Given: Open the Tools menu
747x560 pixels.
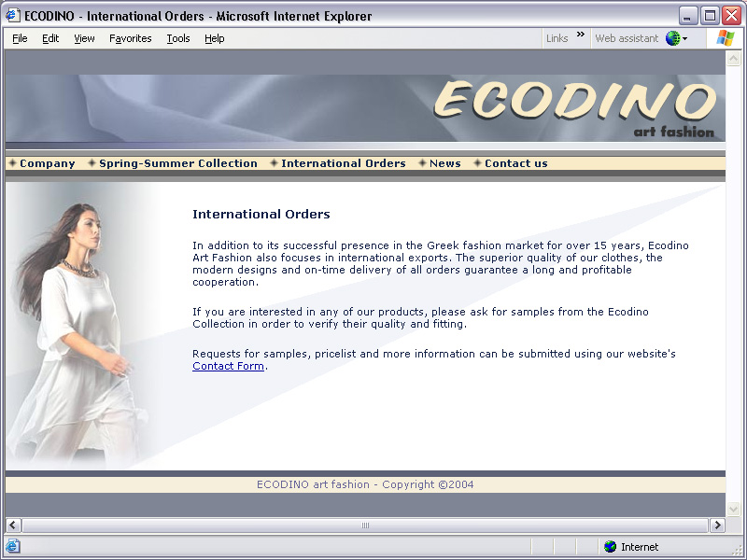Looking at the screenshot, I should pos(178,38).
